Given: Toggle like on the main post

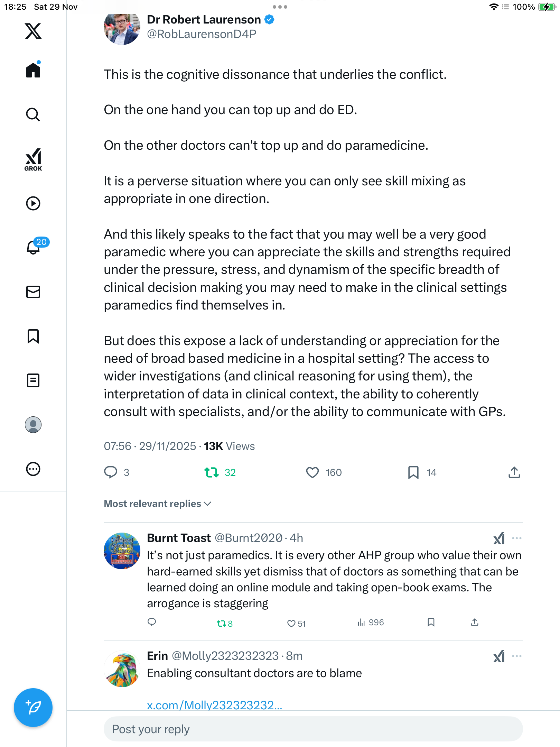Looking at the screenshot, I should pos(312,472).
